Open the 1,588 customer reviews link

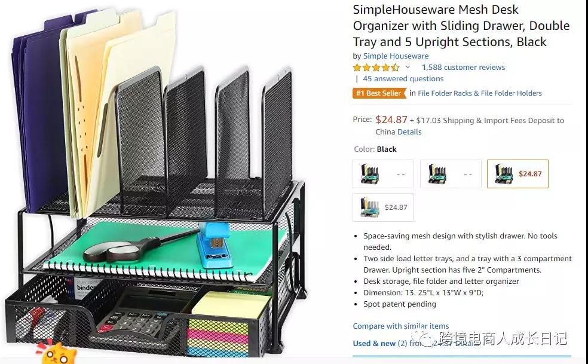coord(464,68)
